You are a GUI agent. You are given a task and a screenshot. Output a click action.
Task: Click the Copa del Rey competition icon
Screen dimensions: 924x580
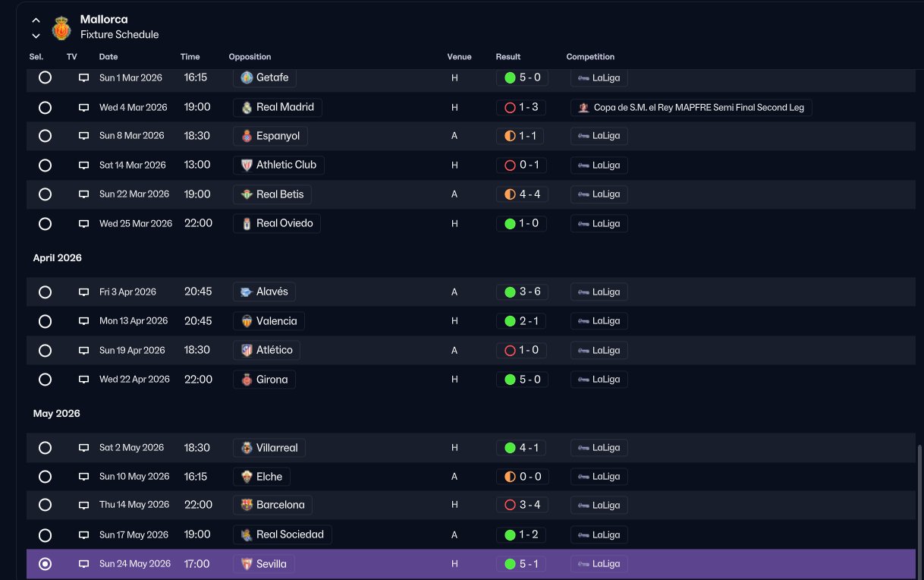[583, 108]
